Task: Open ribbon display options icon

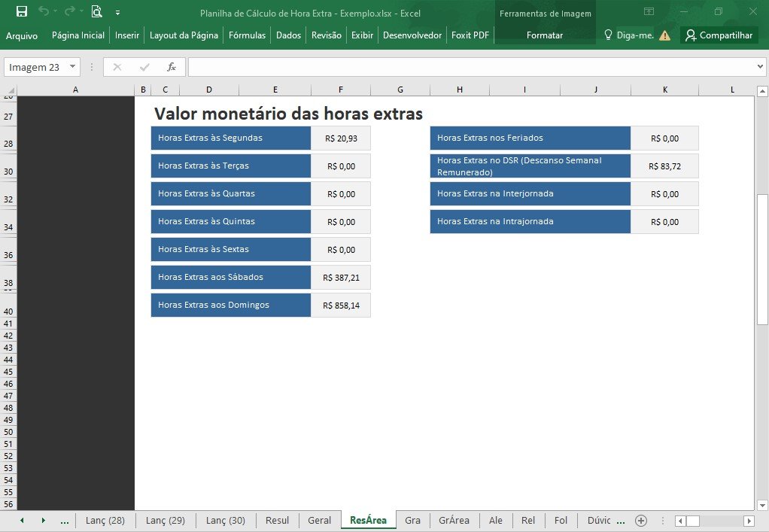Action: tap(649, 11)
